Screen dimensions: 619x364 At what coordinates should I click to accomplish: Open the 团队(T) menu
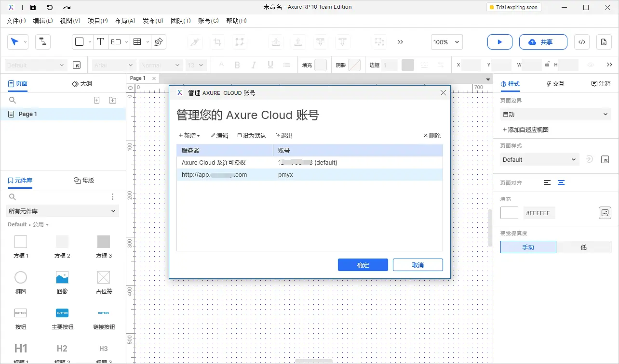[181, 21]
